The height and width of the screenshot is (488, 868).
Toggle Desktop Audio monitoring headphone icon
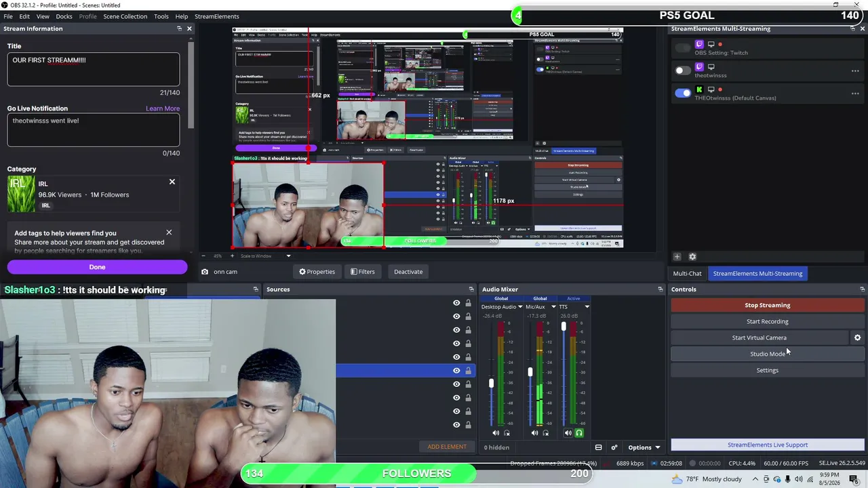[x=507, y=433]
